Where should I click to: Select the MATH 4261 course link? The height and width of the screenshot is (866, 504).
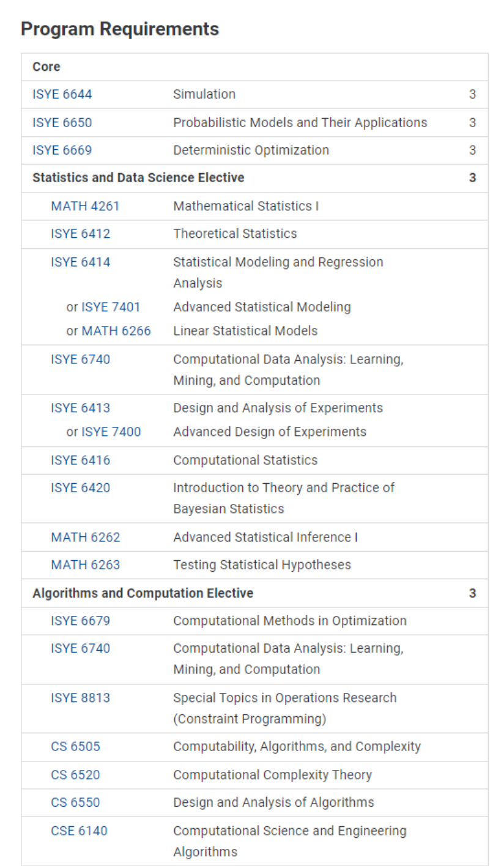click(x=85, y=206)
